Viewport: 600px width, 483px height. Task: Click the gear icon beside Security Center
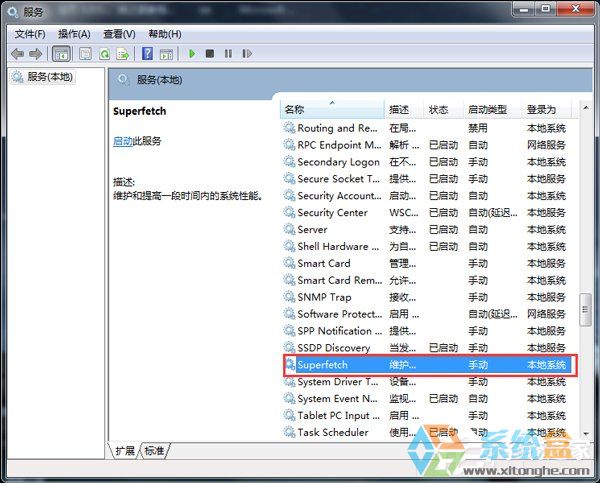(289, 212)
